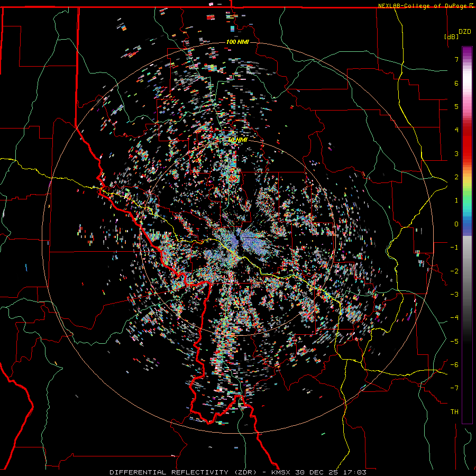Click the 100 NMI range ring label

(237, 42)
